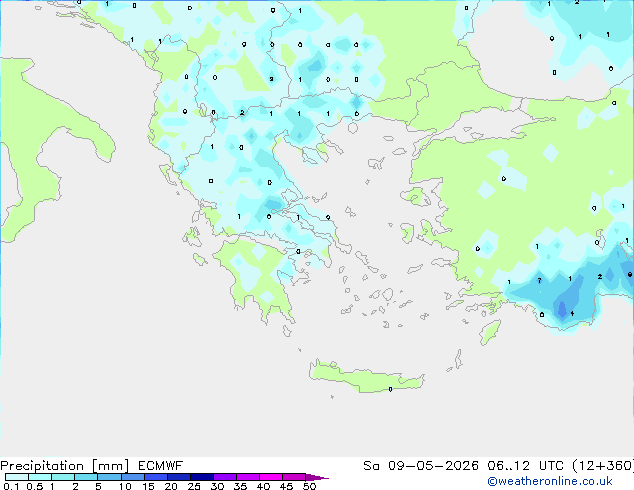Click the '(12+360)' forecast offset text
The width and height of the screenshot is (634, 490).
(x=603, y=466)
